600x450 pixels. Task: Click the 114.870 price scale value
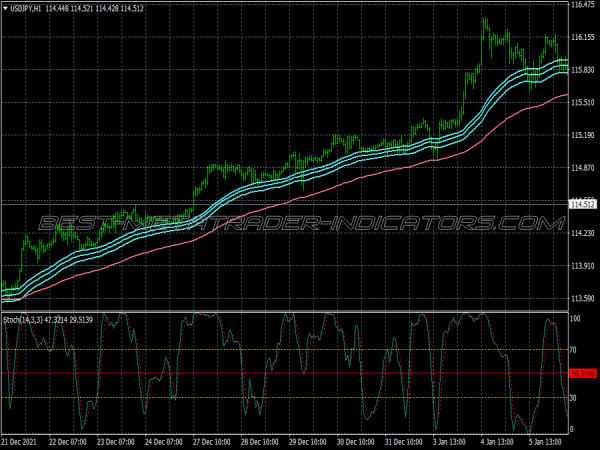(x=582, y=168)
